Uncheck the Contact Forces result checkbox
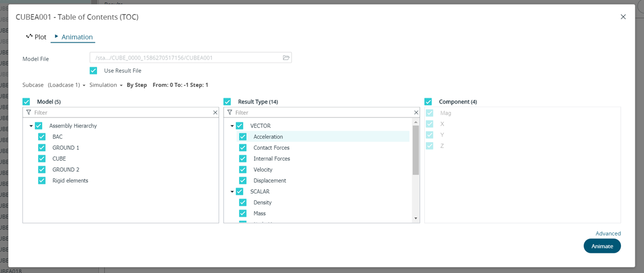Screen dimensions: 644x273 [x=243, y=147]
